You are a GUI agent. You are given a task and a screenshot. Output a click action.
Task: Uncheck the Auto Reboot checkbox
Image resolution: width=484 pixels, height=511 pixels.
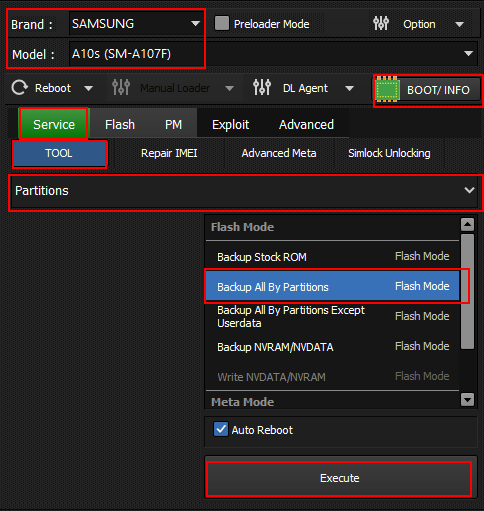pyautogui.click(x=221, y=429)
